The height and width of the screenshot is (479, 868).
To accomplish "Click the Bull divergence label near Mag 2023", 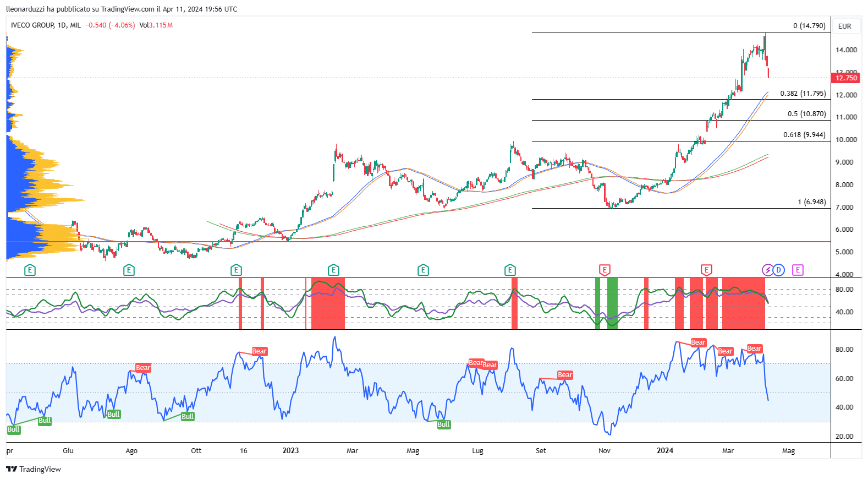I will coord(443,424).
